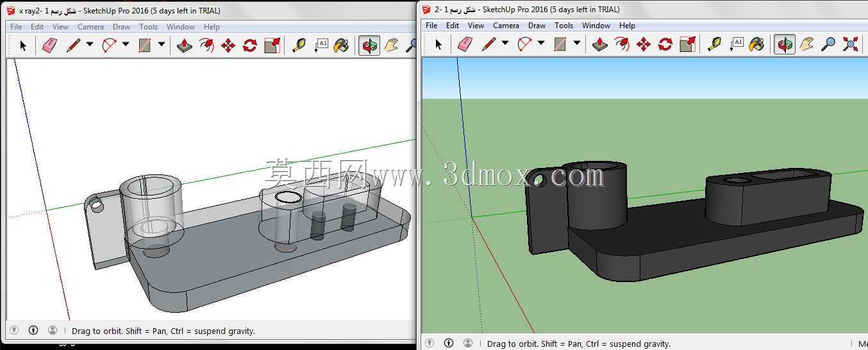This screenshot has height=350, width=868.
Task: Activate the Offset tool in 2- 1 window
Action: pyautogui.click(x=622, y=44)
